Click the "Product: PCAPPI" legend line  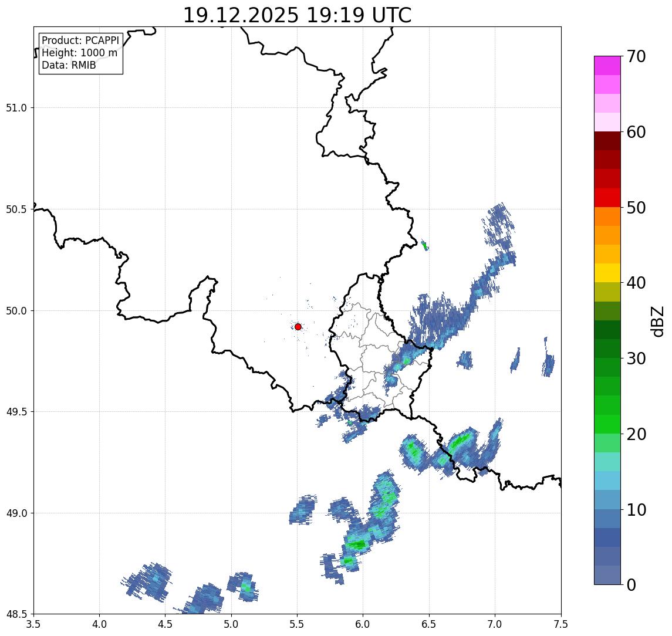pyautogui.click(x=80, y=40)
